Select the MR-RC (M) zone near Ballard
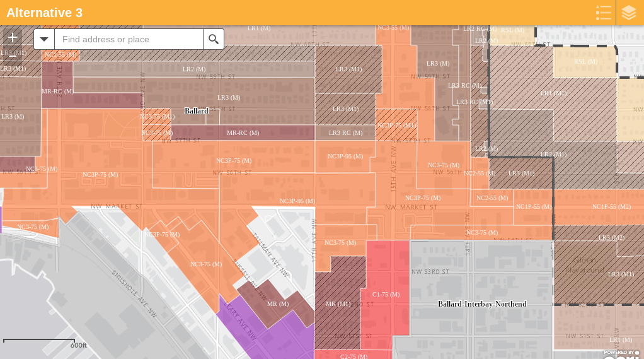 point(243,132)
